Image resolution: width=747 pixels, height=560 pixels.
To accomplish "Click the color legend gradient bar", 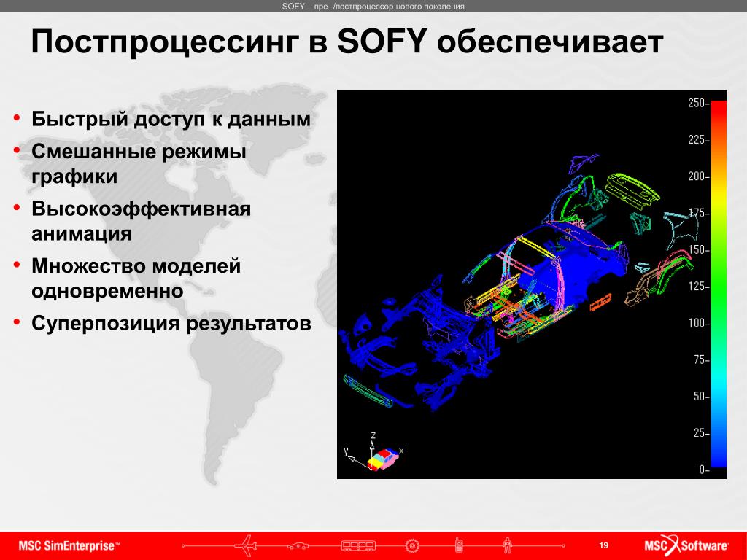I will [x=719, y=284].
